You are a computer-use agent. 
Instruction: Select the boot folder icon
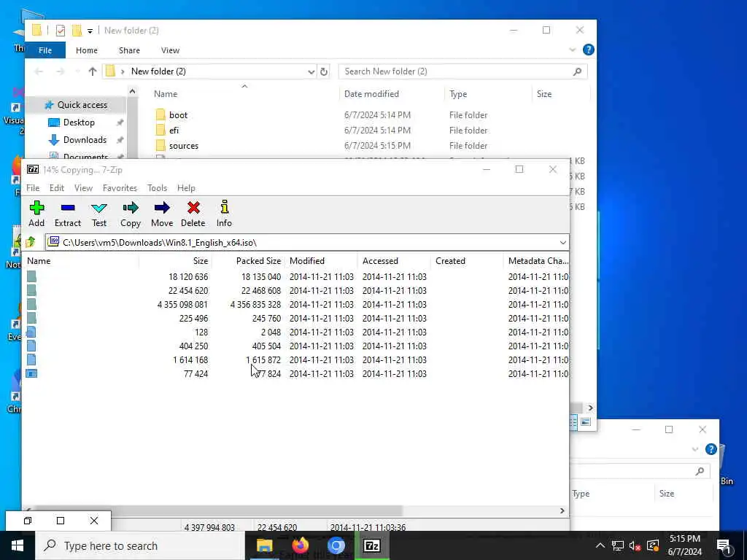tap(160, 114)
